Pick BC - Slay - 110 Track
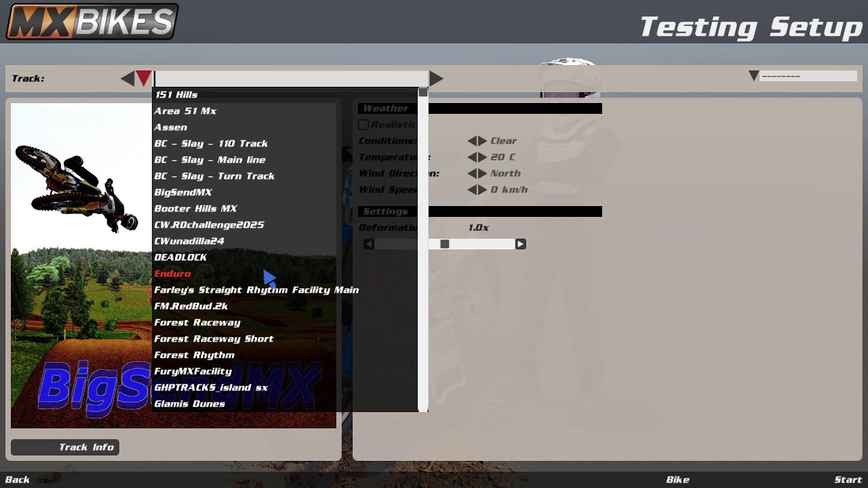Screen dimensions: 868x488 (211, 144)
